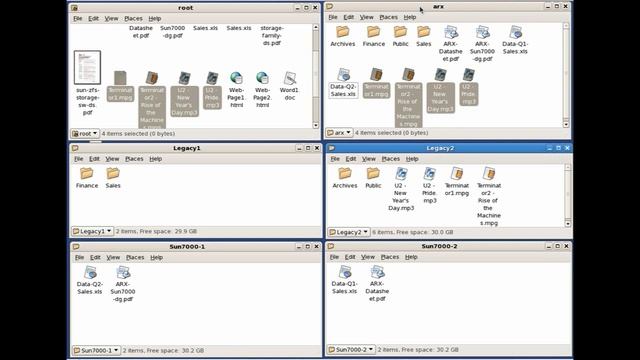Select ARX-Sun7000-dg.pdf icon in Sun7000-1 window

(x=123, y=272)
